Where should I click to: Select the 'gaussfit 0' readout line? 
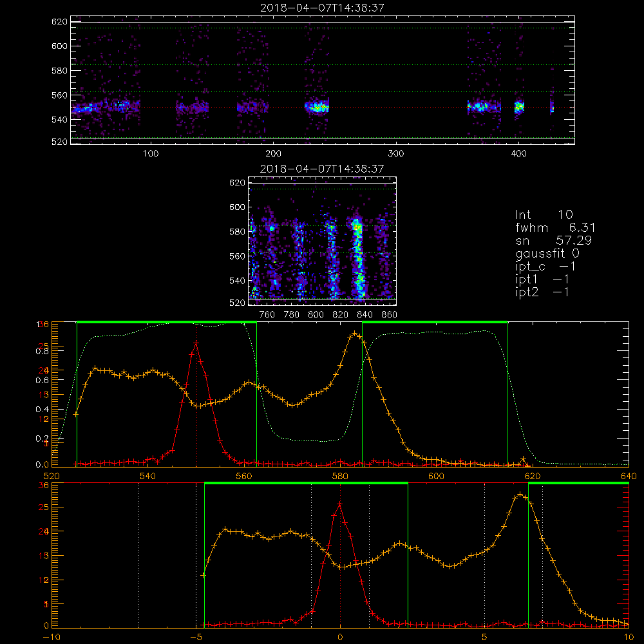click(547, 254)
